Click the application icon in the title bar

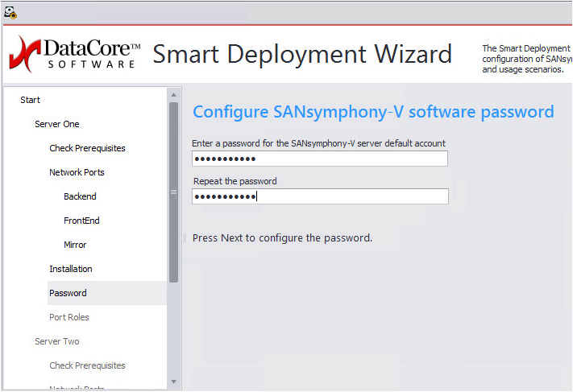pos(10,12)
